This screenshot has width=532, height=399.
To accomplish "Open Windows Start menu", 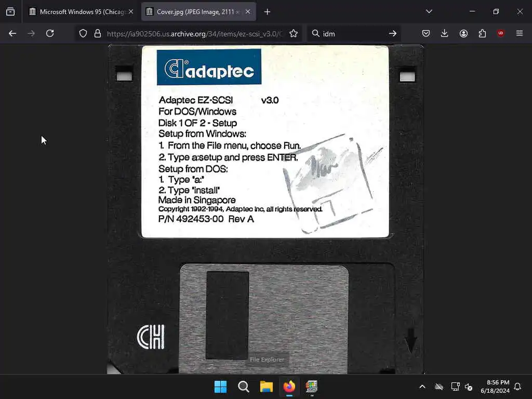I will coord(220,387).
